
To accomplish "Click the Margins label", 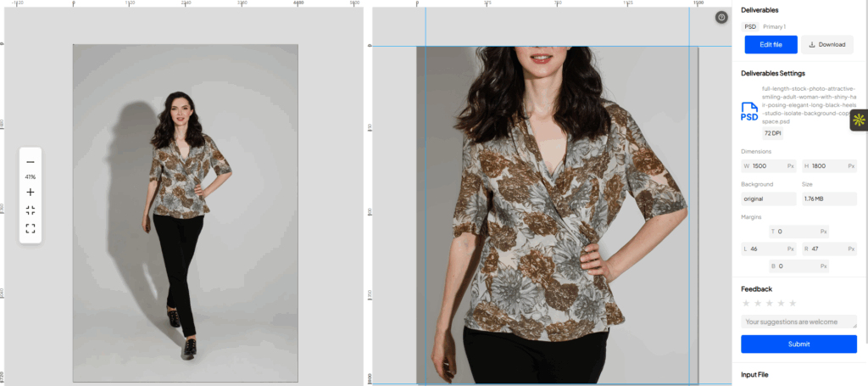I will [x=751, y=217].
